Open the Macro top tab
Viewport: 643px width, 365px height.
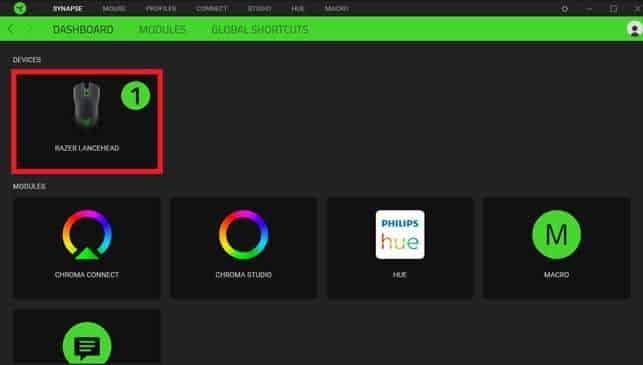click(x=336, y=9)
